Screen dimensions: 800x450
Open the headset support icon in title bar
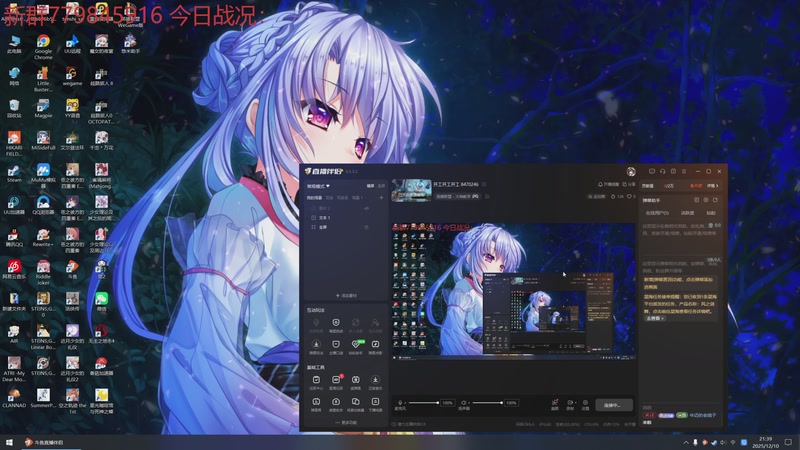pyautogui.click(x=662, y=171)
